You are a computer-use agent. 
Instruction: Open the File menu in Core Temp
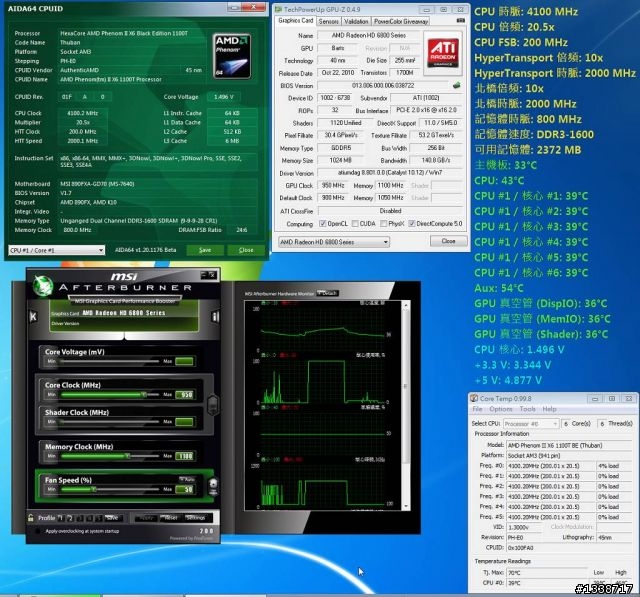pos(477,409)
